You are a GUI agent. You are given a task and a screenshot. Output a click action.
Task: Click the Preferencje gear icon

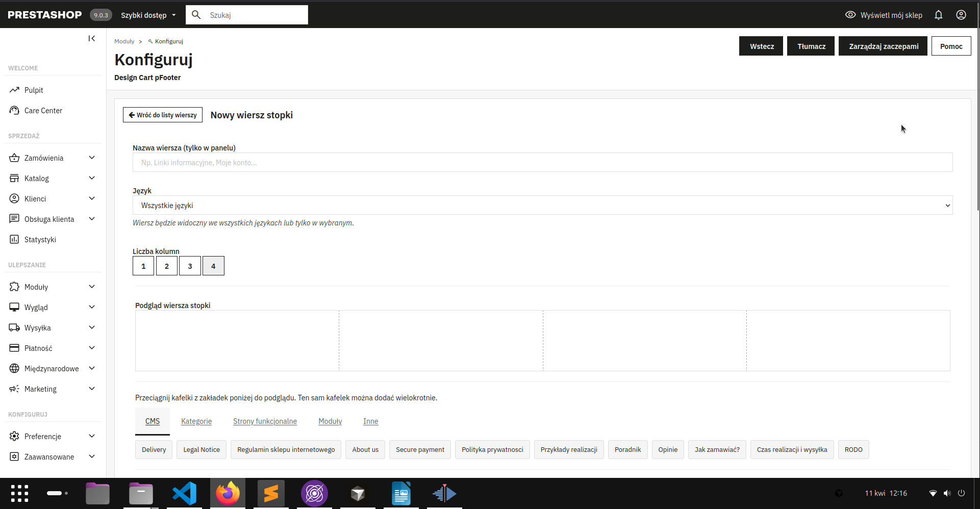pyautogui.click(x=14, y=436)
